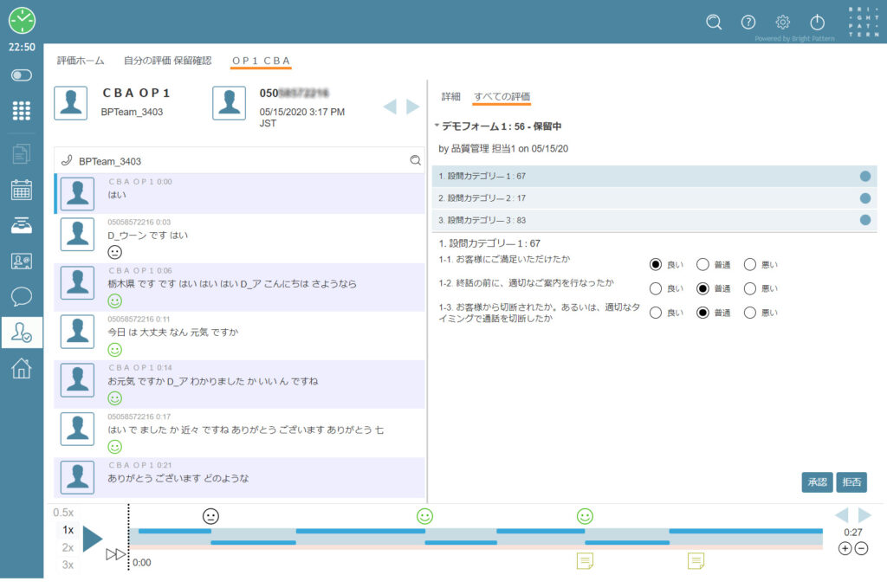Click the 拒否 reject button

(x=851, y=482)
